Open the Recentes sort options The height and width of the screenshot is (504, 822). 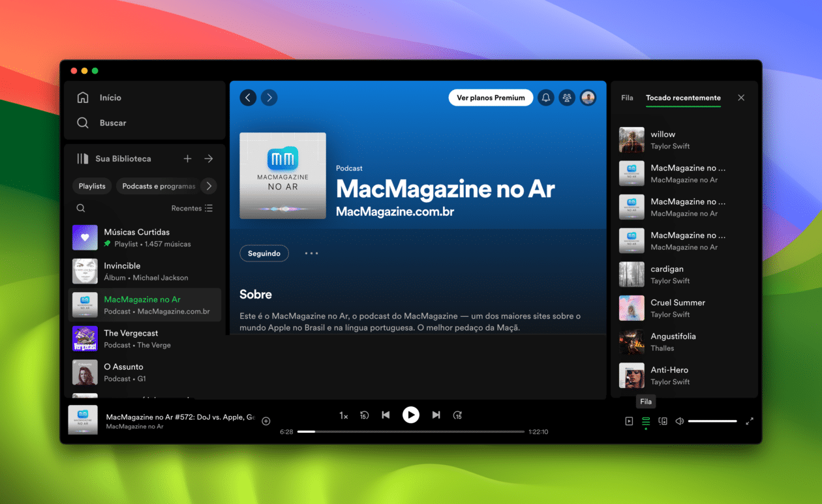point(192,209)
